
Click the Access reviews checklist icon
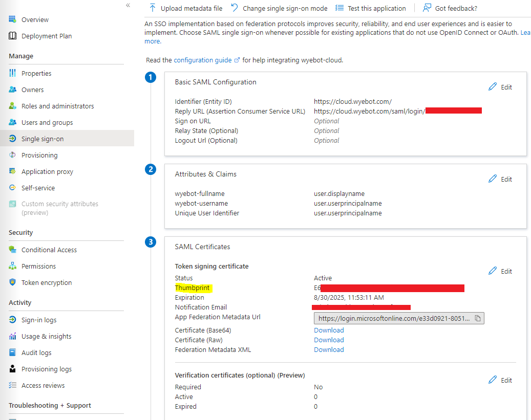12,385
